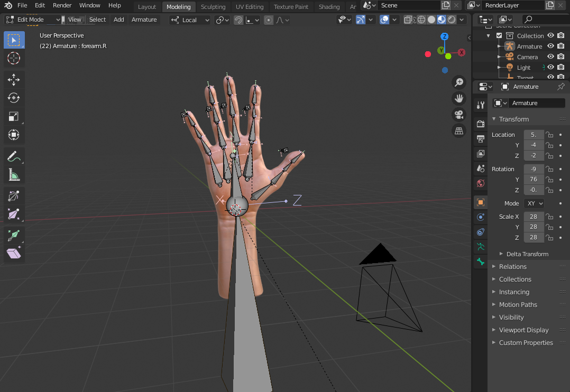Open the Edit Mode dropdown

coord(33,20)
